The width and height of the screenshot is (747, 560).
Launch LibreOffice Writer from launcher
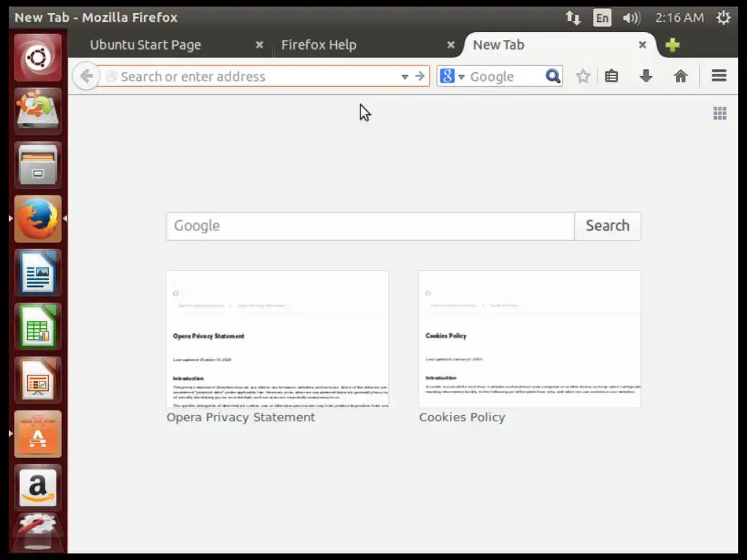coord(38,273)
